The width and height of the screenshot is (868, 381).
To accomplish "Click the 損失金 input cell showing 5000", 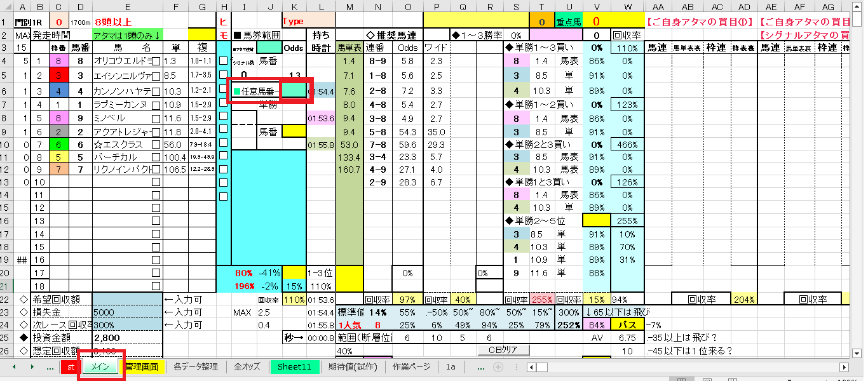I will click(127, 312).
